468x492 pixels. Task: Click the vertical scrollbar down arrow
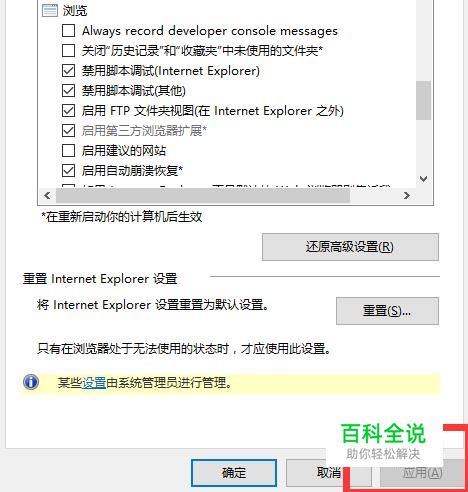click(x=424, y=179)
